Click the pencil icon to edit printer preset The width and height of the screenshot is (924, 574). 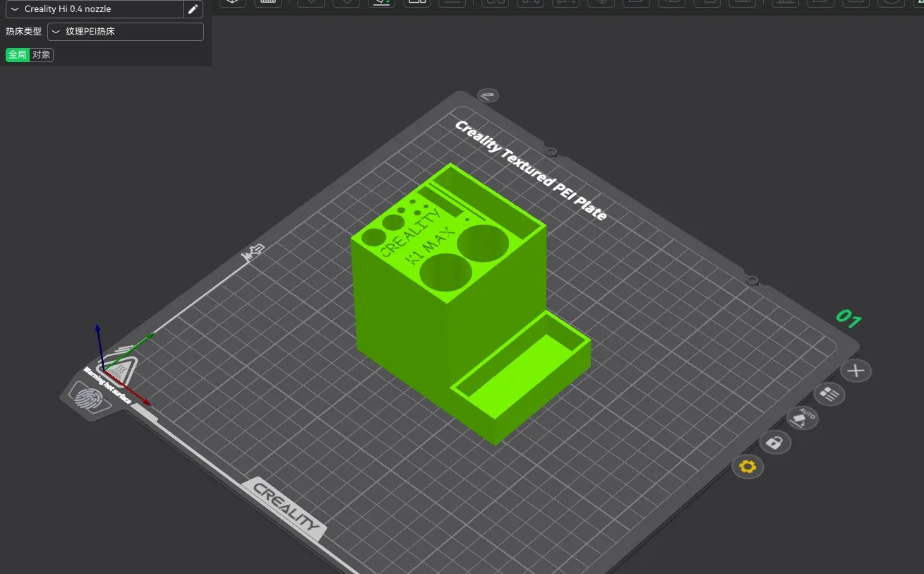point(193,9)
